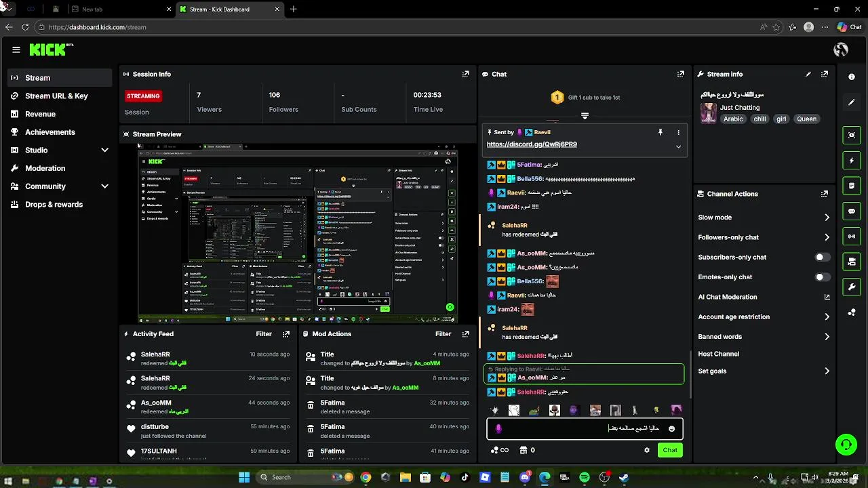
Task: Focus the chat message input field
Action: (585, 428)
